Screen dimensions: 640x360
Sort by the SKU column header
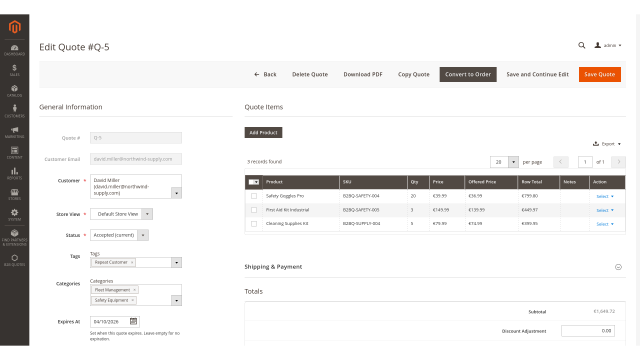point(373,182)
